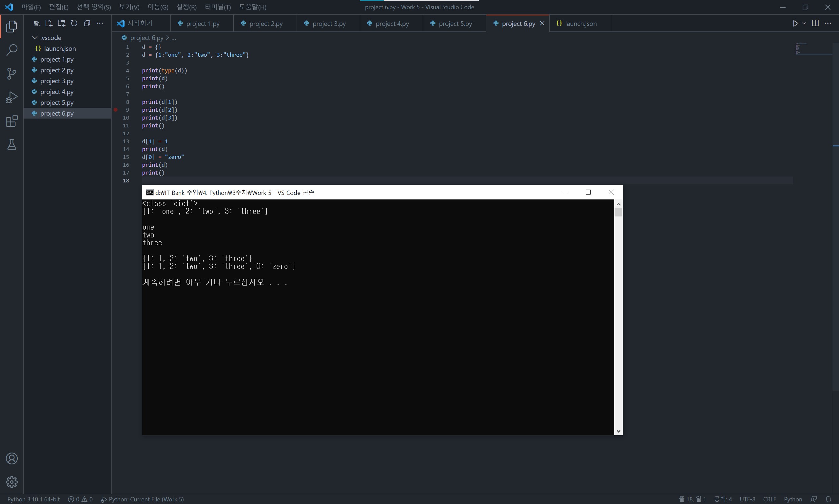Open project 4.py in the explorer
839x504 pixels.
point(57,92)
